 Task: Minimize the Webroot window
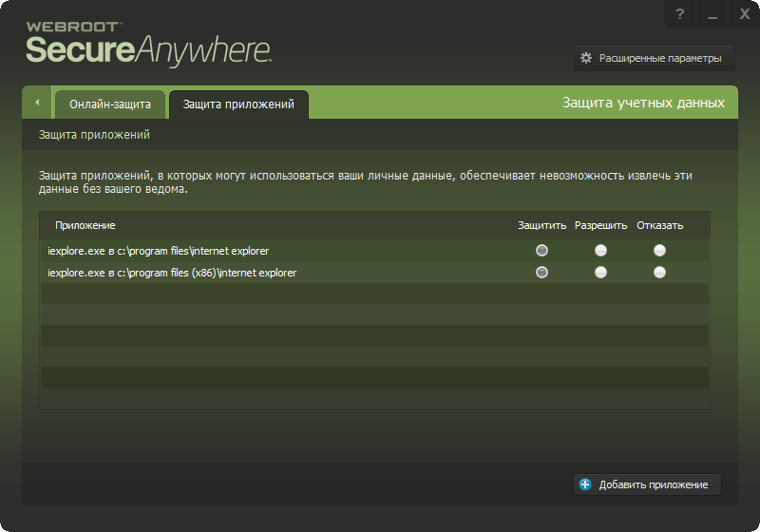pos(712,14)
